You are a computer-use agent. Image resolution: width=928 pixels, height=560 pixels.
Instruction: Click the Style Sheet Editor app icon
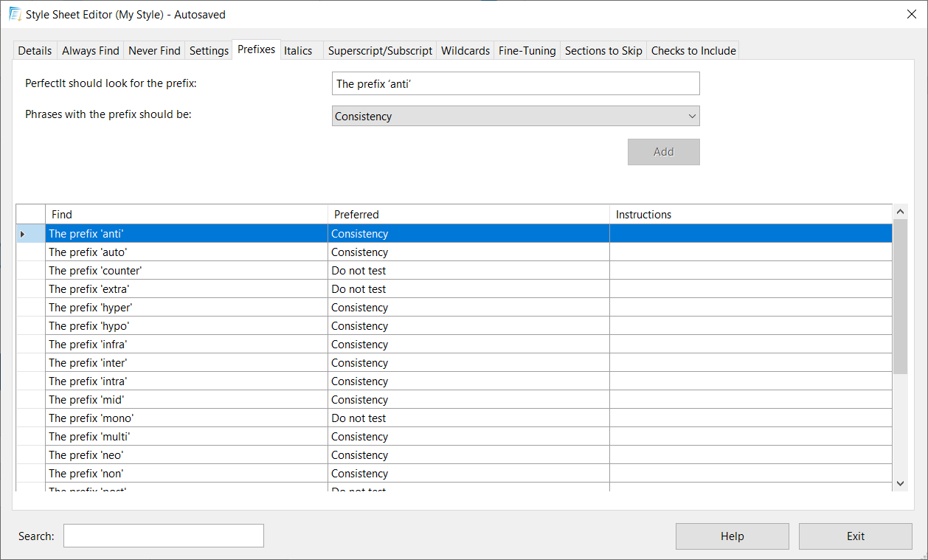tap(15, 14)
